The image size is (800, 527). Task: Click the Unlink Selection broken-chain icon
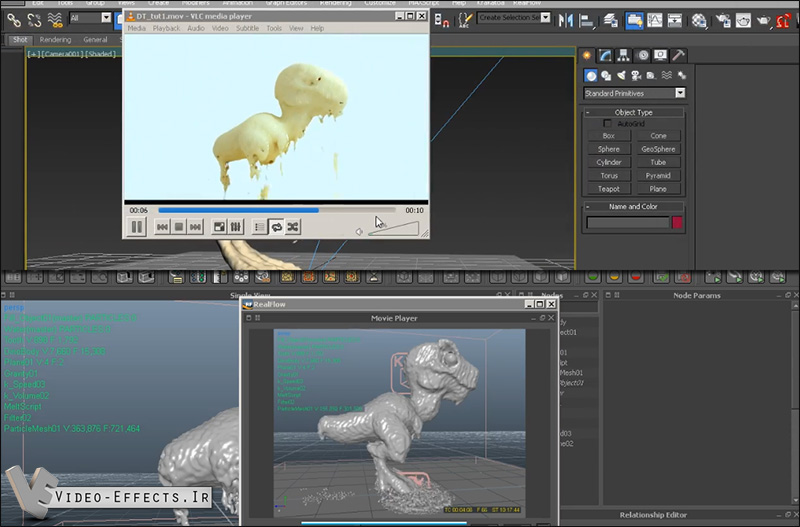(x=34, y=20)
